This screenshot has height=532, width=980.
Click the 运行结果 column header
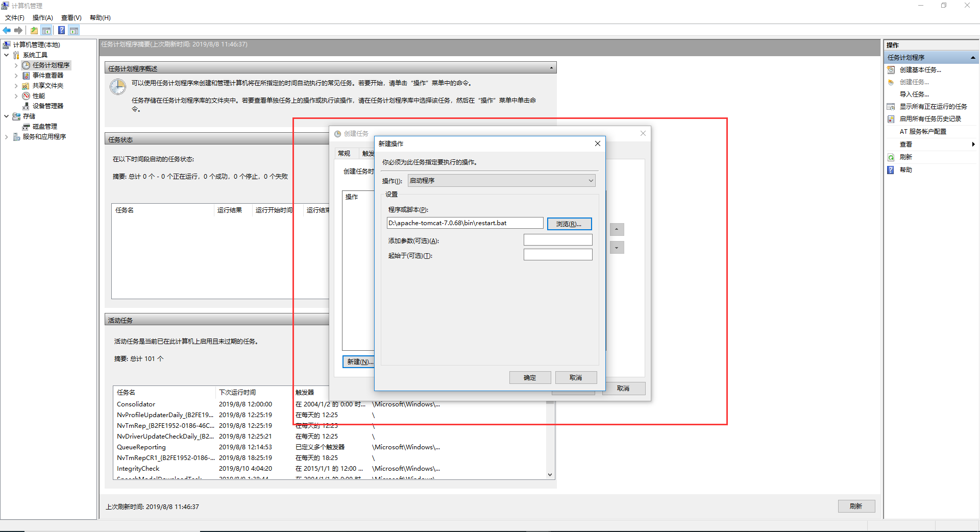pyautogui.click(x=233, y=210)
